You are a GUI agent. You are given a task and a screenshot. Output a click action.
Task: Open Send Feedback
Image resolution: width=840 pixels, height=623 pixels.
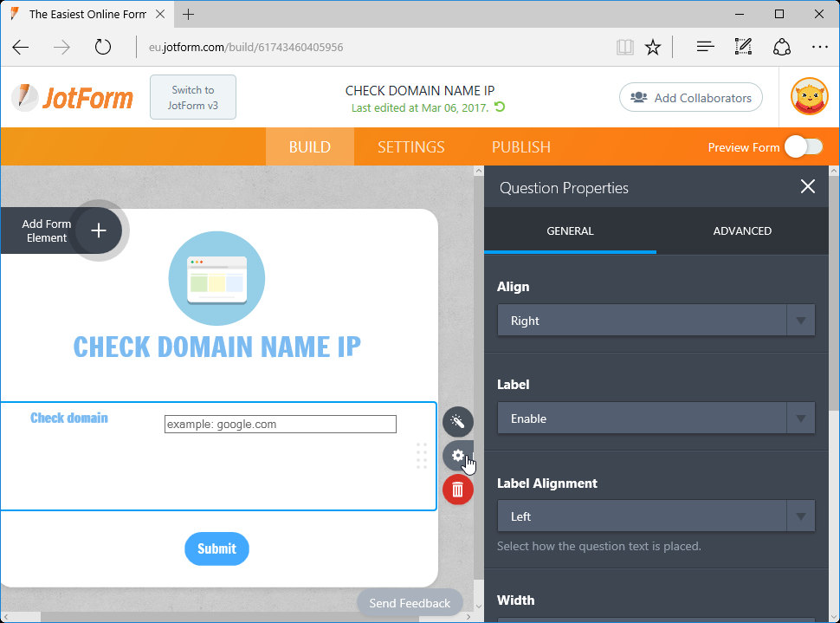[410, 602]
